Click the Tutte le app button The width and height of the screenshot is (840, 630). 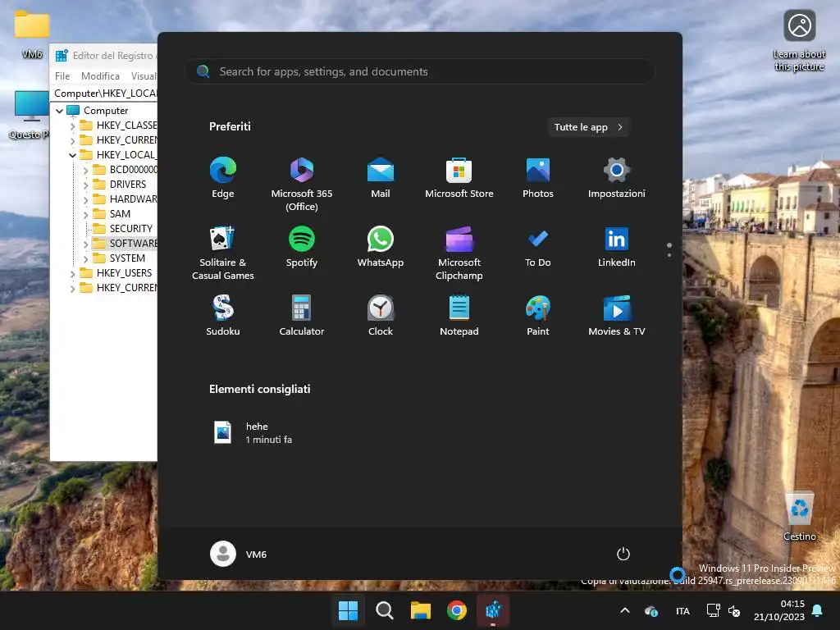[x=588, y=127]
